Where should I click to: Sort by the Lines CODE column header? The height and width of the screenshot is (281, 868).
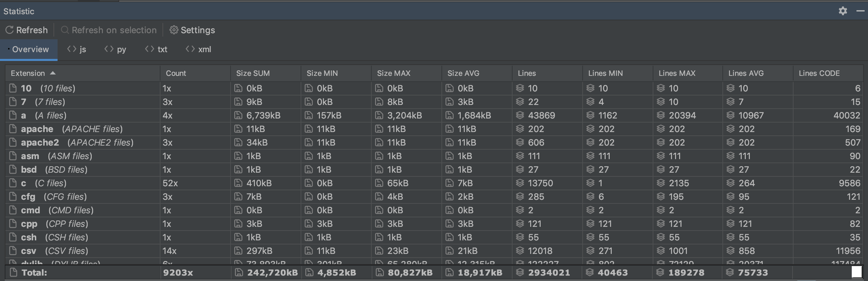pos(819,73)
